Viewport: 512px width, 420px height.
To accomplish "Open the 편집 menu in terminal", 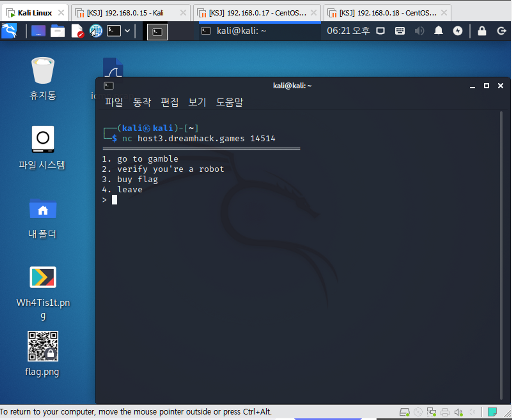I will (170, 102).
